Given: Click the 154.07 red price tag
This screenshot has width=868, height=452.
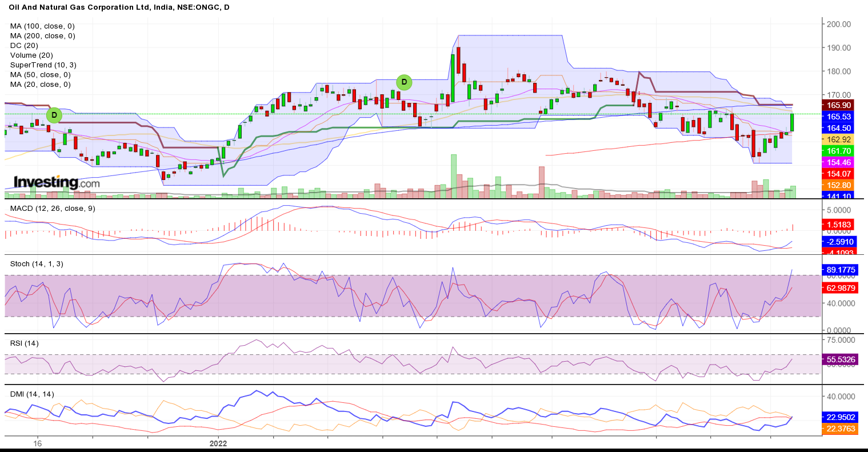Looking at the screenshot, I should pyautogui.click(x=839, y=174).
